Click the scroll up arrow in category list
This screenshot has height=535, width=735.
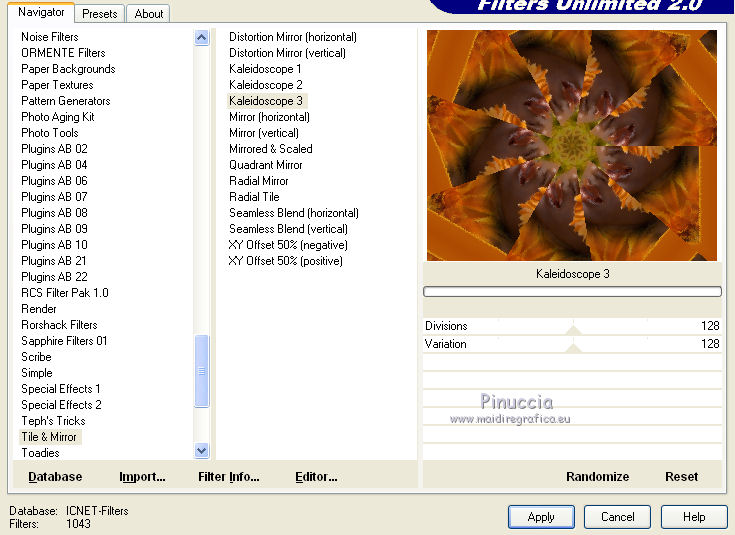[x=202, y=38]
